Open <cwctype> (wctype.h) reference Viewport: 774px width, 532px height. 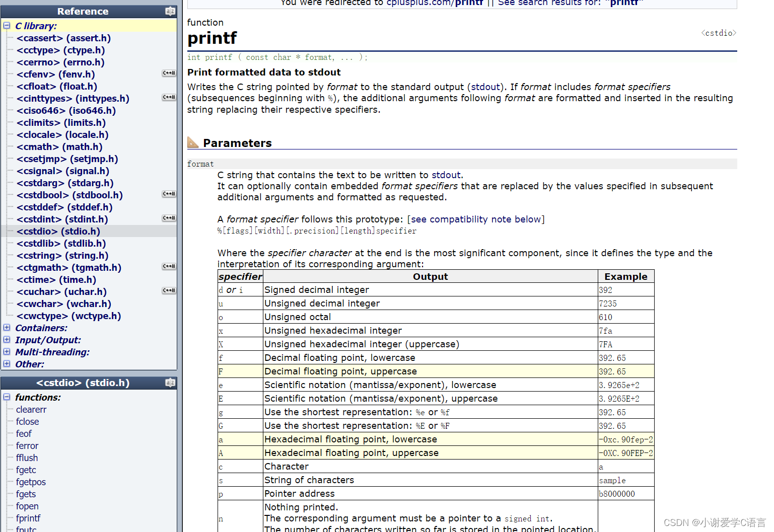click(68, 316)
